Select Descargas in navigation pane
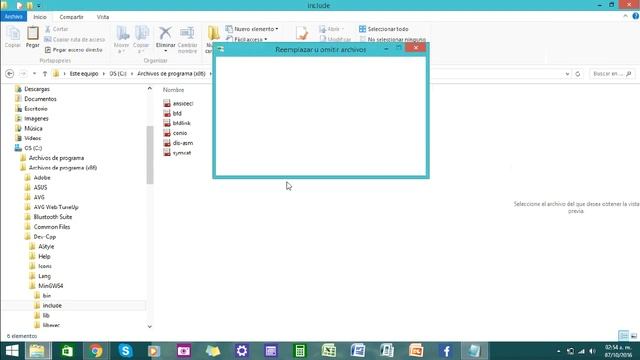Image resolution: width=640 pixels, height=360 pixels. (37, 89)
